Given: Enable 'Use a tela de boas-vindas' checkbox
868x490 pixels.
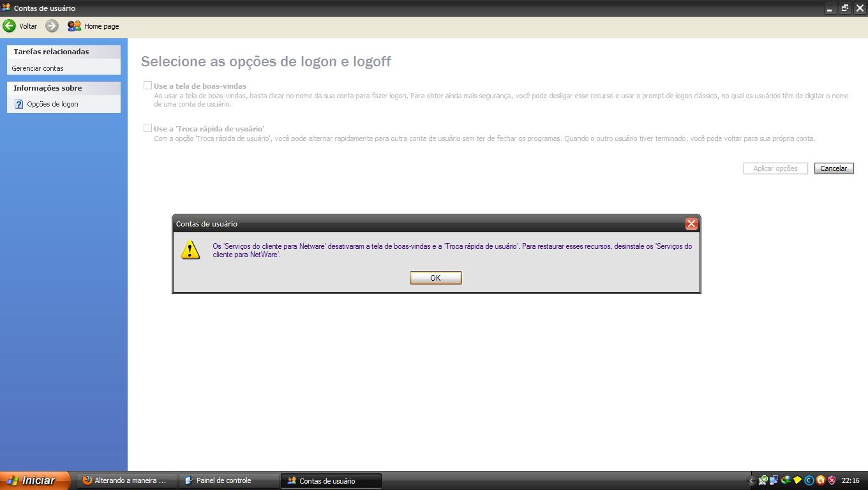Looking at the screenshot, I should pos(147,85).
